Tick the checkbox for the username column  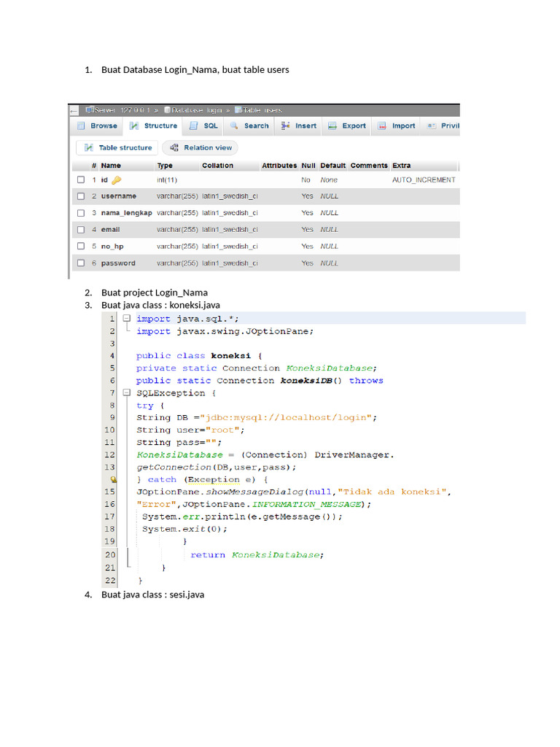click(x=81, y=196)
